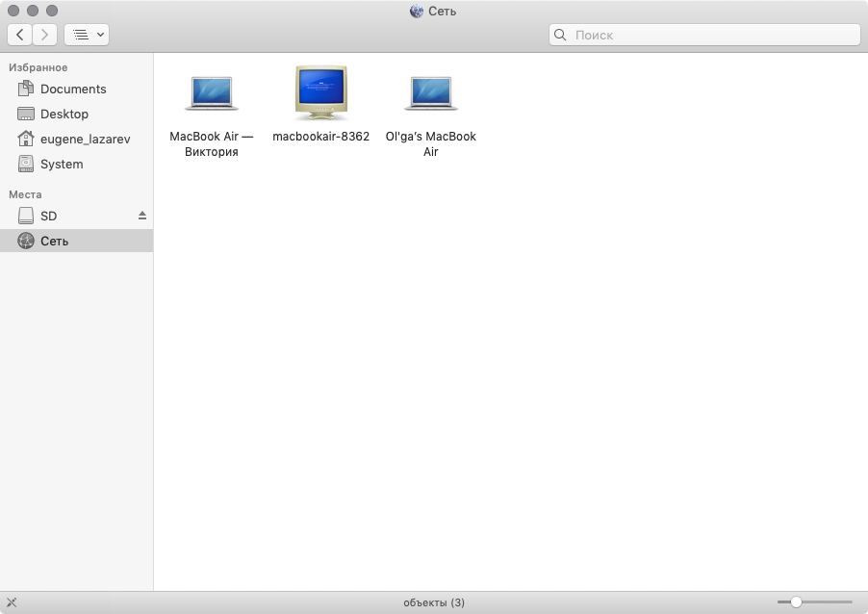Click the Поиск search field
This screenshot has width=868, height=614.
704,35
